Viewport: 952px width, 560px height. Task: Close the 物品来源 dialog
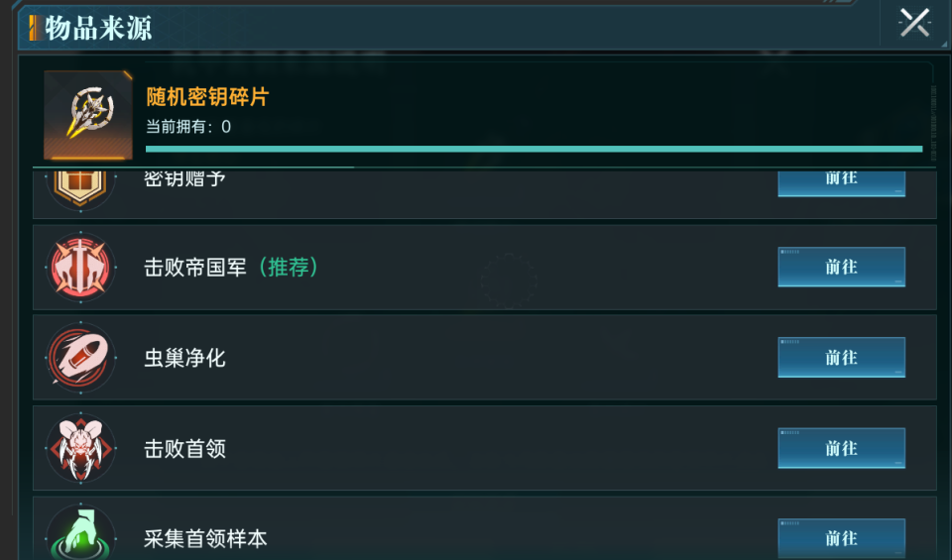click(x=913, y=23)
